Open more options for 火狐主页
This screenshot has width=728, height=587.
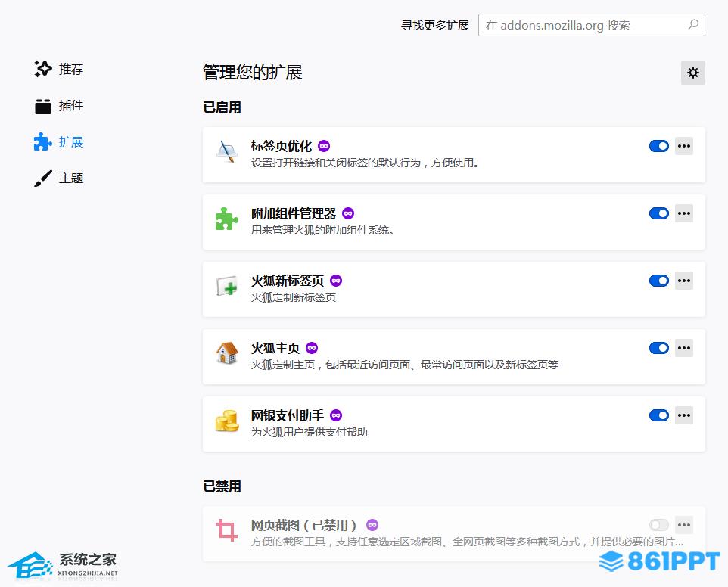[x=684, y=348]
